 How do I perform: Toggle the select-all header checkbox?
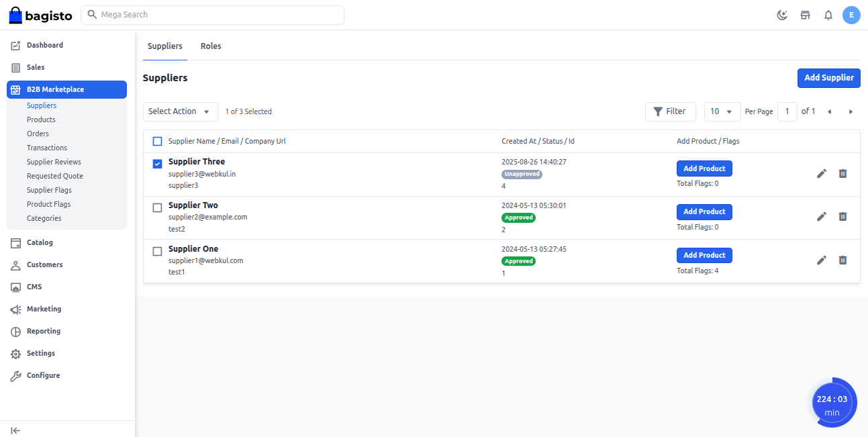click(x=158, y=141)
